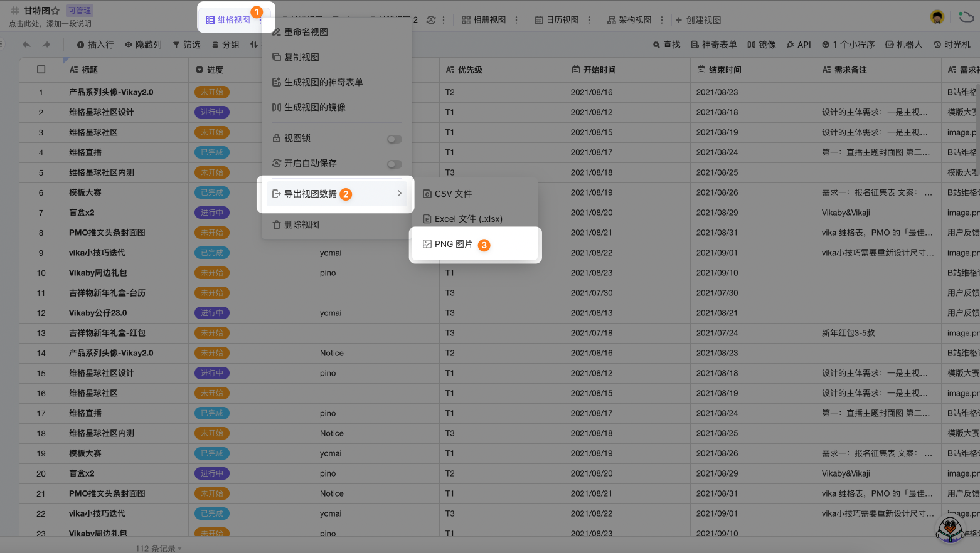Click the undo arrow in the toolbar

pyautogui.click(x=26, y=45)
